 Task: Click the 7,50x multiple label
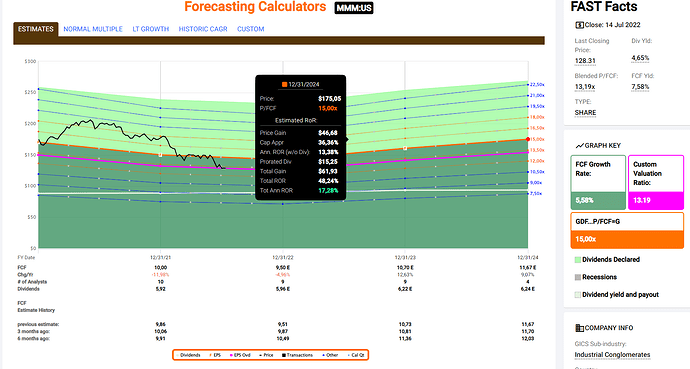536,194
